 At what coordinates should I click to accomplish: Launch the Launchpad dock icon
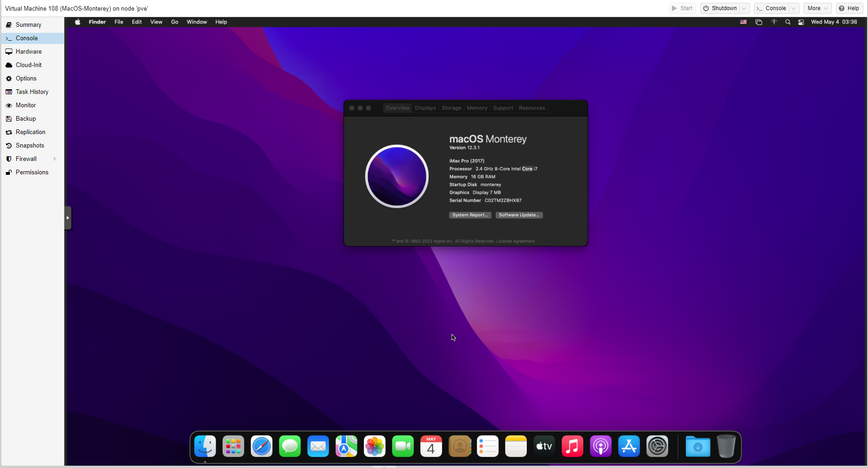click(233, 447)
